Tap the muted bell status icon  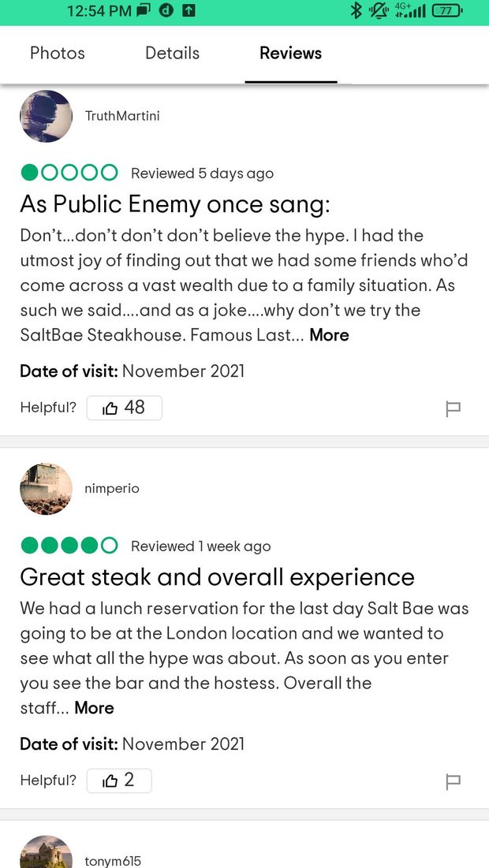point(379,10)
